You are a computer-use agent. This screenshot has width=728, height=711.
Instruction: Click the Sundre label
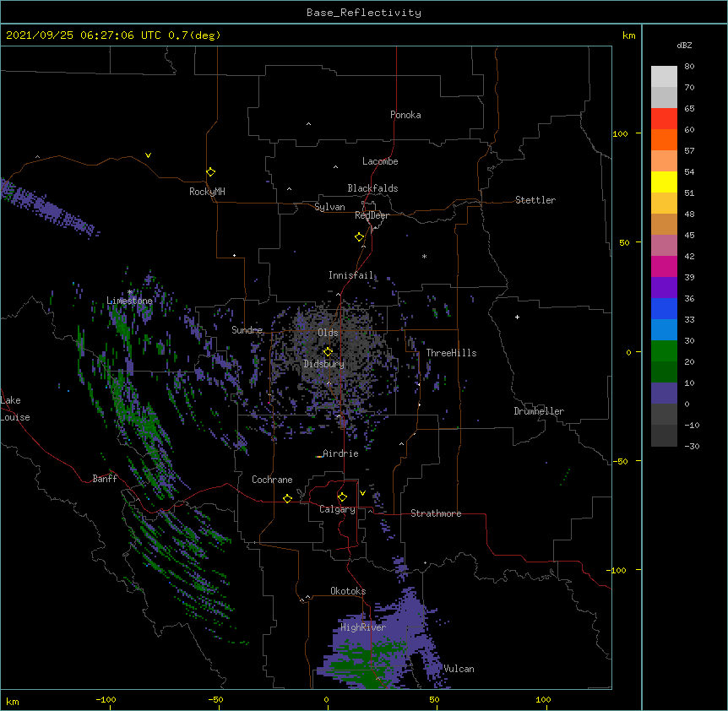pyautogui.click(x=247, y=330)
